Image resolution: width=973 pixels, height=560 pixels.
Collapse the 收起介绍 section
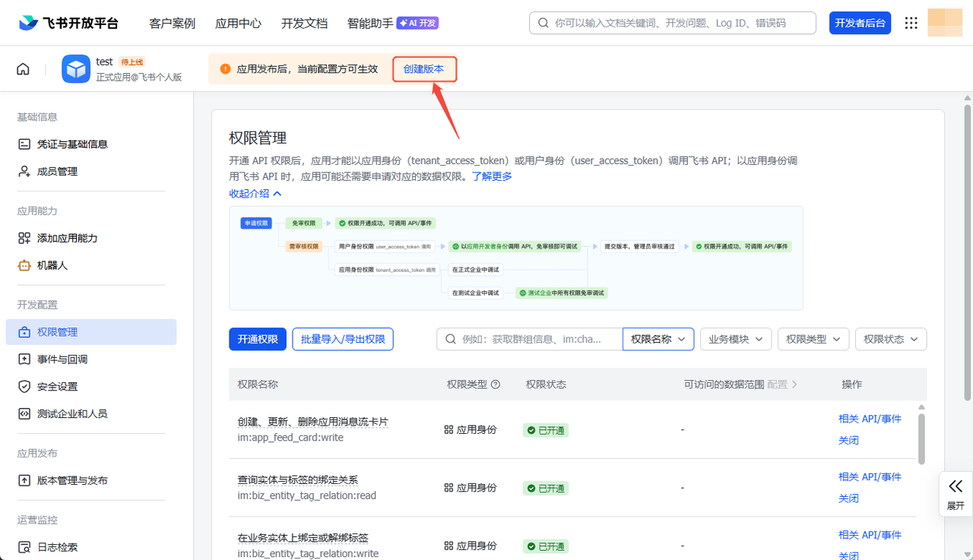255,194
